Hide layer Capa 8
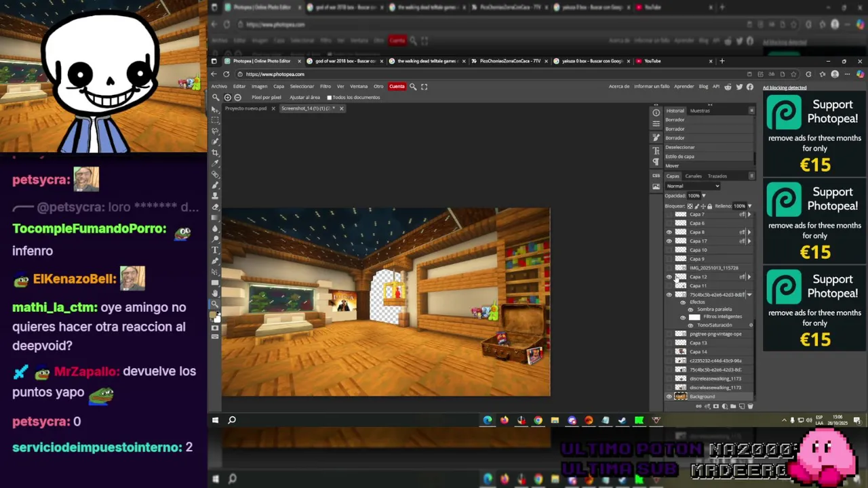868x488 pixels. 669,232
